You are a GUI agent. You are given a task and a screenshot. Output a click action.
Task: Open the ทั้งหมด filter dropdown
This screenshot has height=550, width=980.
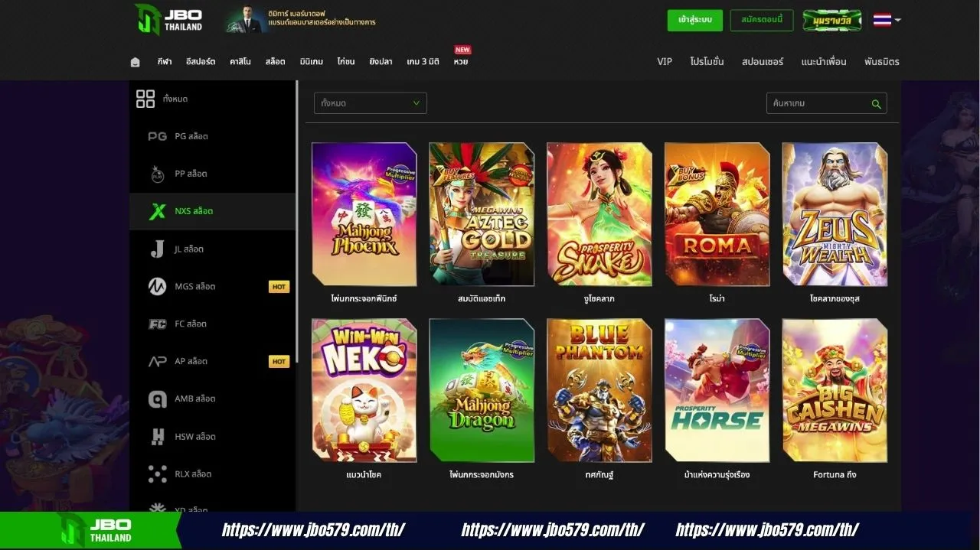tap(370, 103)
